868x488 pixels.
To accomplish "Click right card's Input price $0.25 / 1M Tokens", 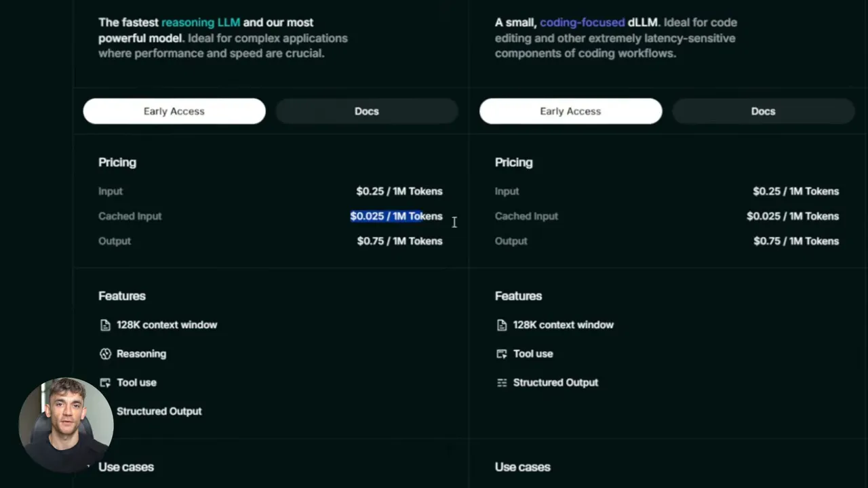I will pos(796,191).
